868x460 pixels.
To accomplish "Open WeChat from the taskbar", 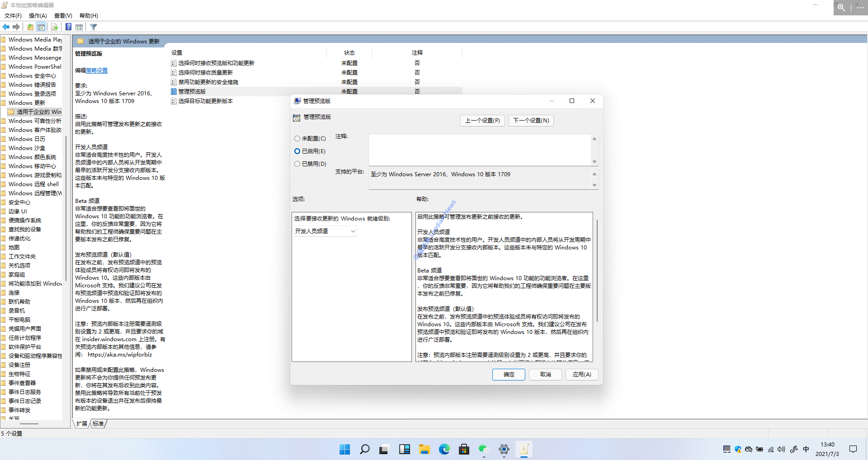I will point(484,449).
